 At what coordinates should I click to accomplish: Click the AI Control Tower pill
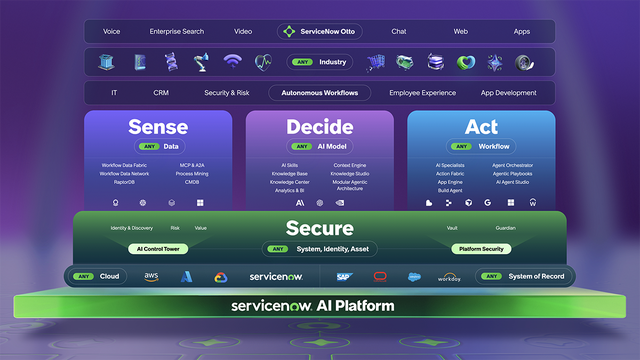pos(158,249)
